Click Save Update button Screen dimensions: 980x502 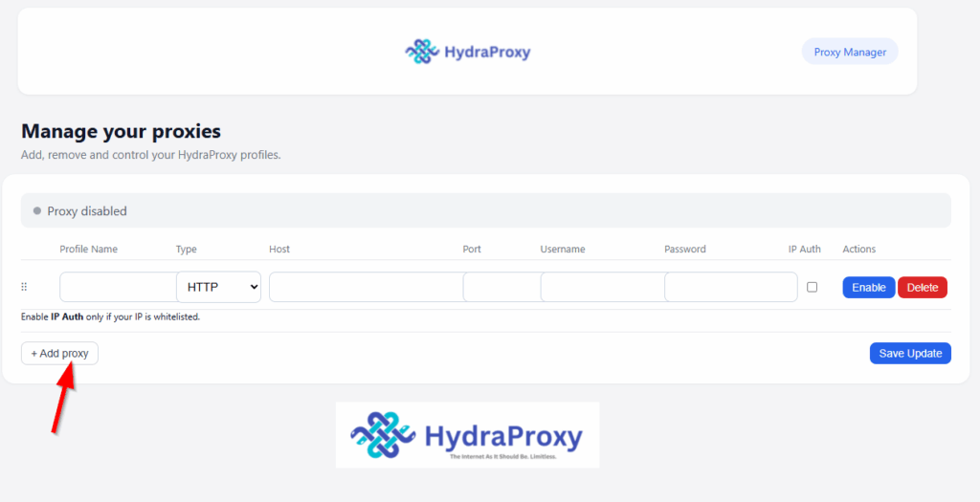[x=910, y=354]
